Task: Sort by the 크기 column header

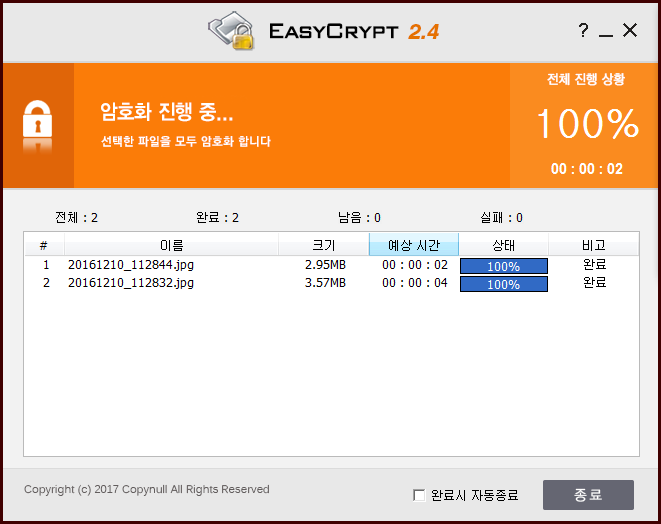Action: 324,245
